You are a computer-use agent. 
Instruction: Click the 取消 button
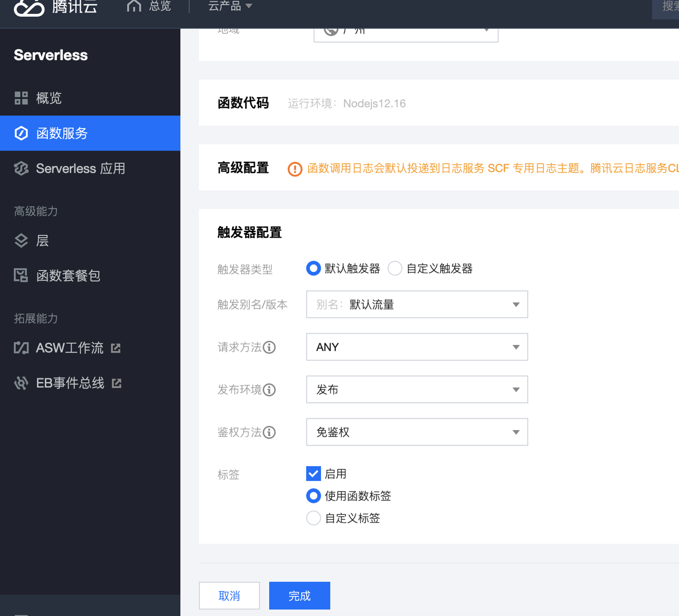(229, 596)
